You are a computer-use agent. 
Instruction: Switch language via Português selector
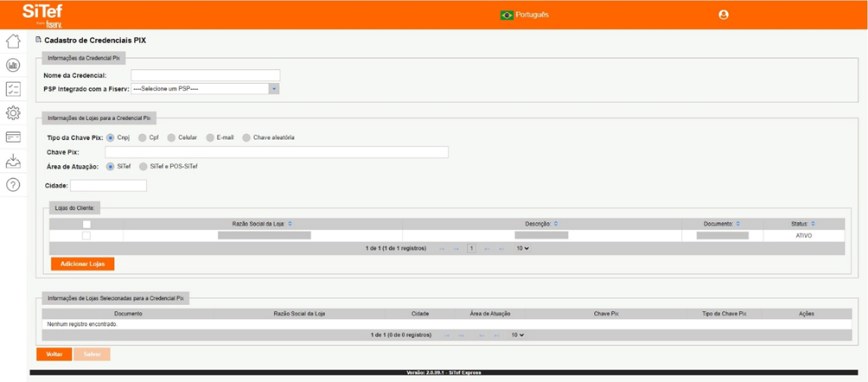click(525, 15)
